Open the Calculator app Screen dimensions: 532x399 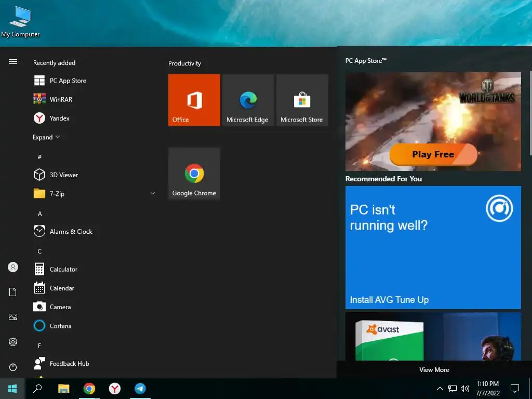(95, 269)
